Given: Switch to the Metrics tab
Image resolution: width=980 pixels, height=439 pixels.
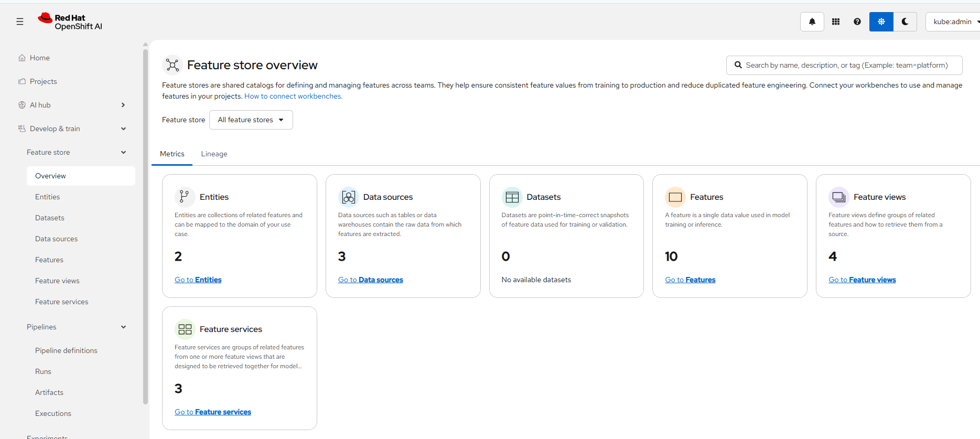Looking at the screenshot, I should point(172,154).
